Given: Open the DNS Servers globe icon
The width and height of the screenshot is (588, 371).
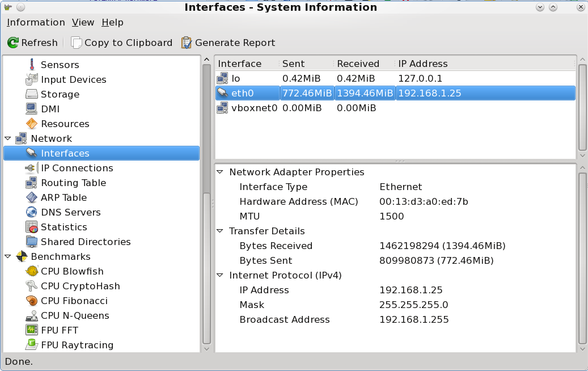Looking at the screenshot, I should 32,212.
